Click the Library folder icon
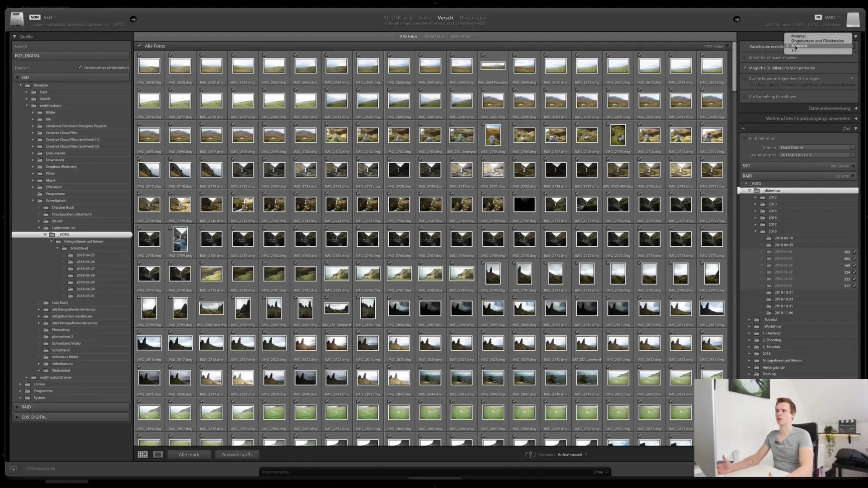The image size is (868, 488). point(28,384)
